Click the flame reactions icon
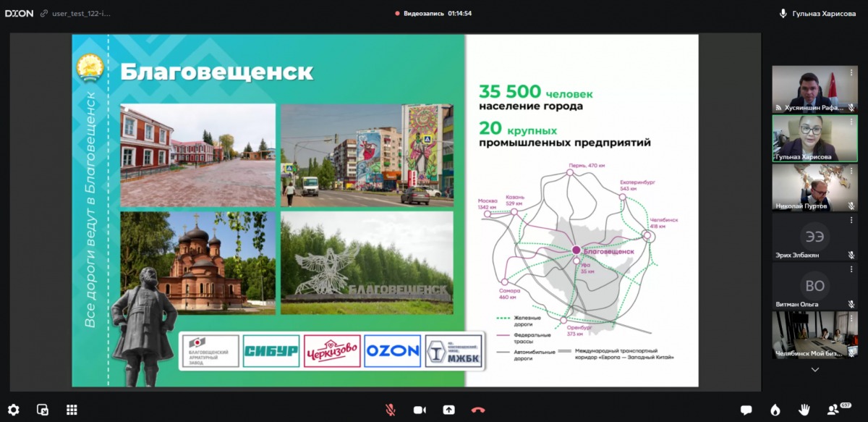 [x=775, y=410]
